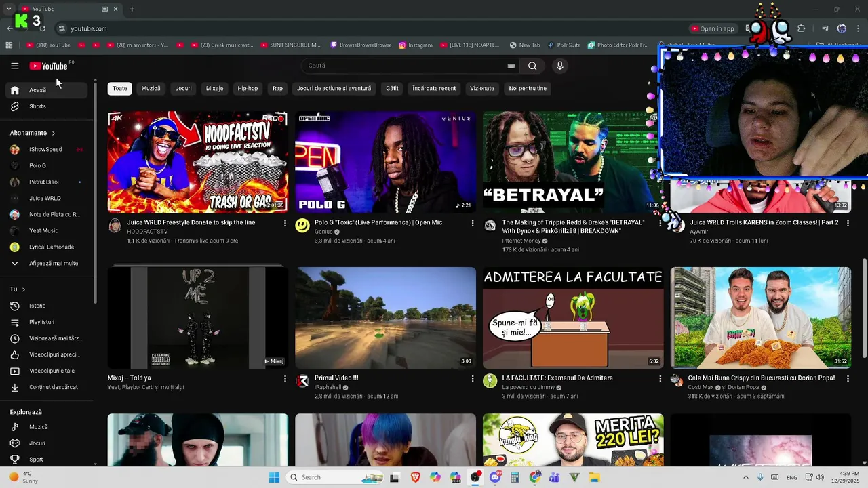Screen dimensions: 868x488
Task: Select Jocuri de acțiune și aventură chip
Action: coord(334,88)
